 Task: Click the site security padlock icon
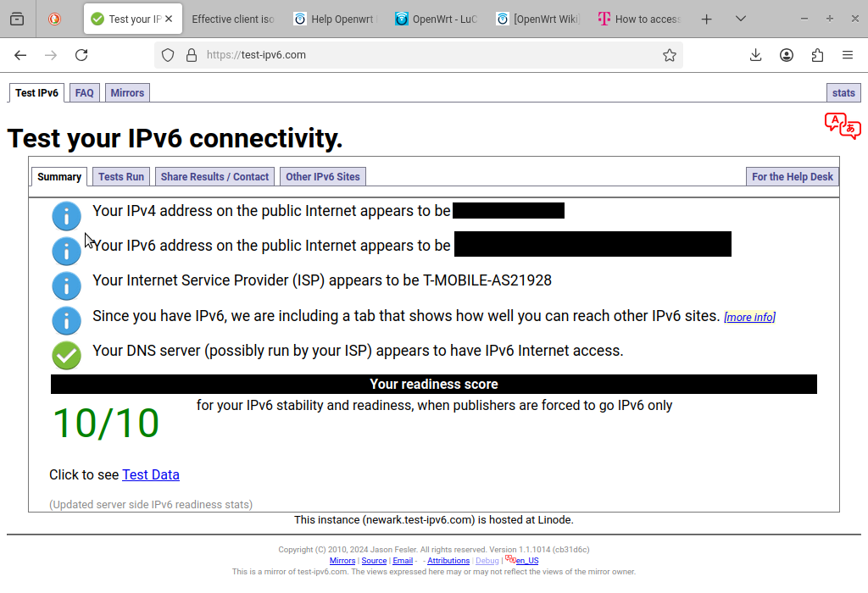[x=192, y=55]
